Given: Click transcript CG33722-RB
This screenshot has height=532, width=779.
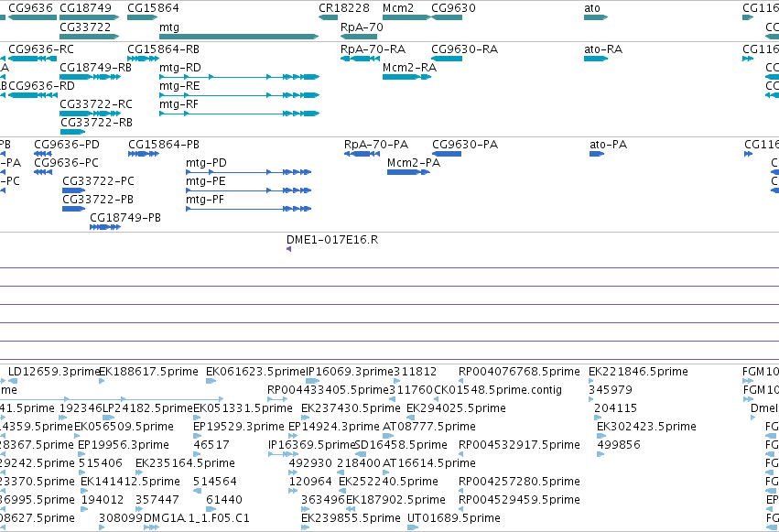Looking at the screenshot, I should tap(73, 132).
